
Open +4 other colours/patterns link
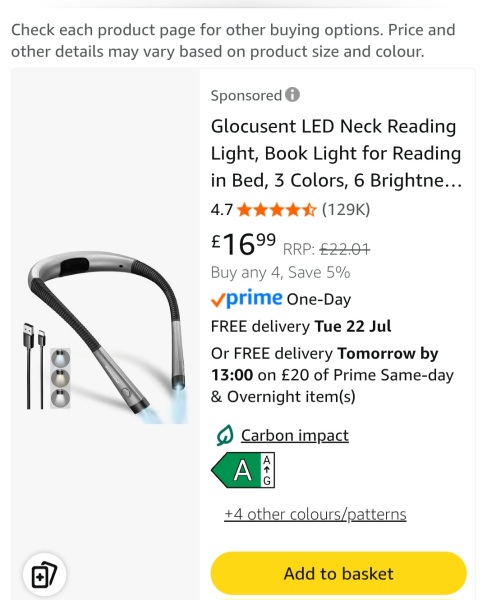click(x=315, y=514)
